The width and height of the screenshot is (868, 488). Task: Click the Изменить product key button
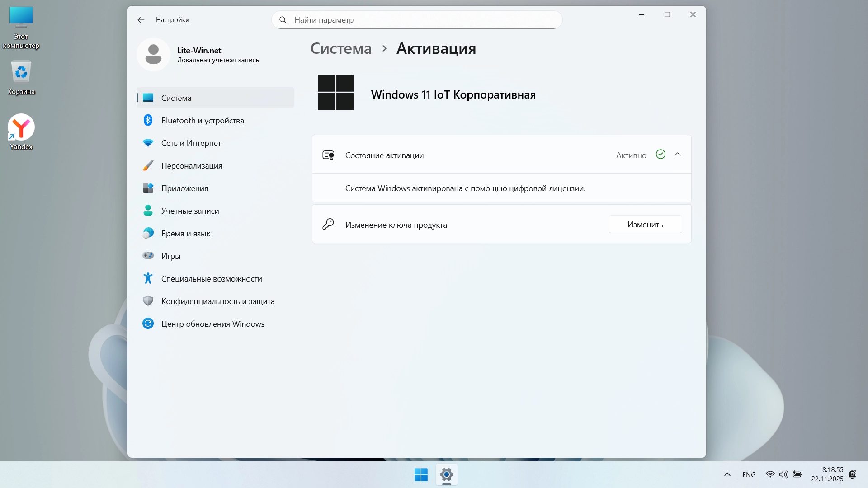(645, 225)
